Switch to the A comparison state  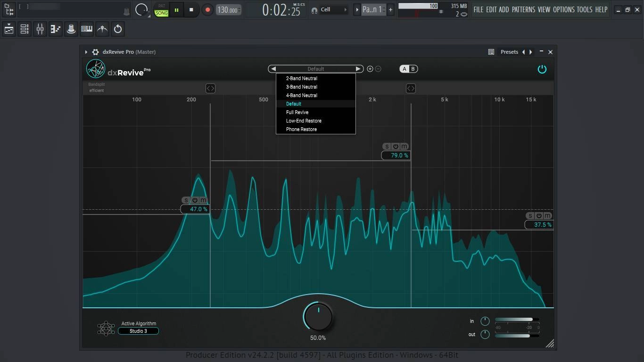pyautogui.click(x=404, y=69)
